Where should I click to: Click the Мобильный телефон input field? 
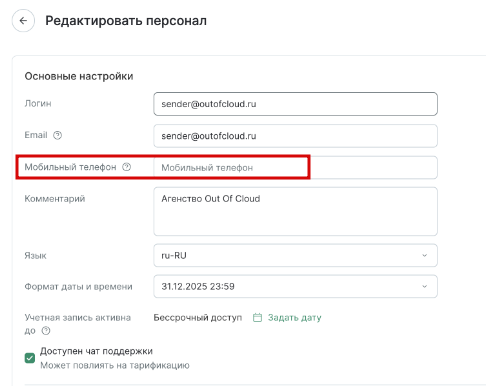point(295,167)
